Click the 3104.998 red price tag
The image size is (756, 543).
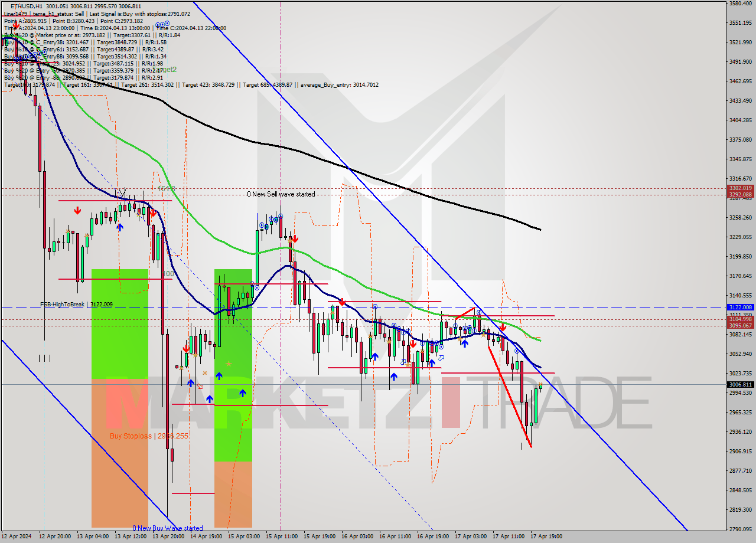pos(740,319)
